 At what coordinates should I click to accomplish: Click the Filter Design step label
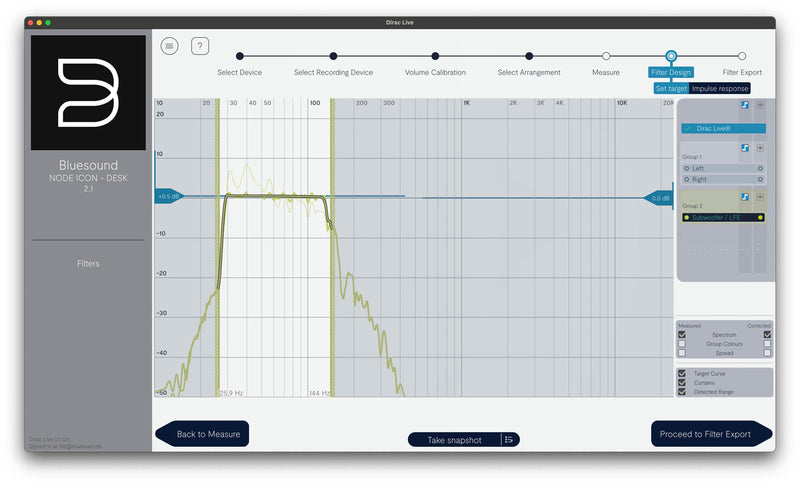[x=671, y=72]
